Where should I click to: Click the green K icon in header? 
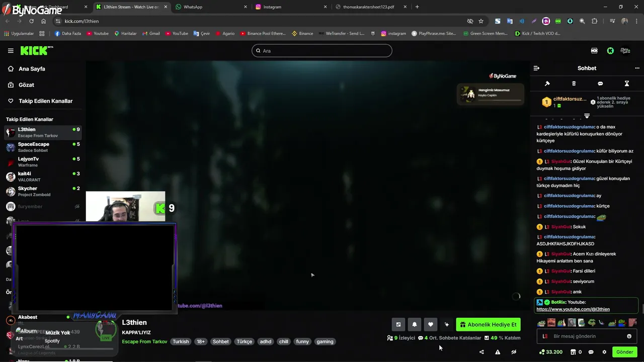click(x=610, y=51)
